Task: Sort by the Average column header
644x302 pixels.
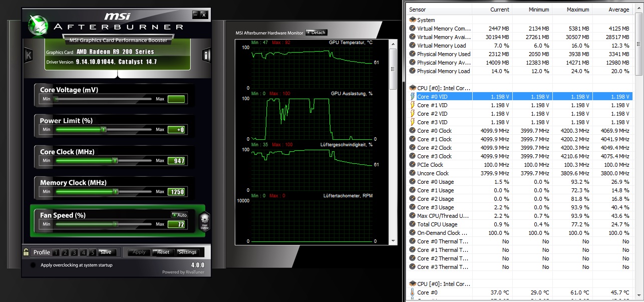Action: [612, 10]
